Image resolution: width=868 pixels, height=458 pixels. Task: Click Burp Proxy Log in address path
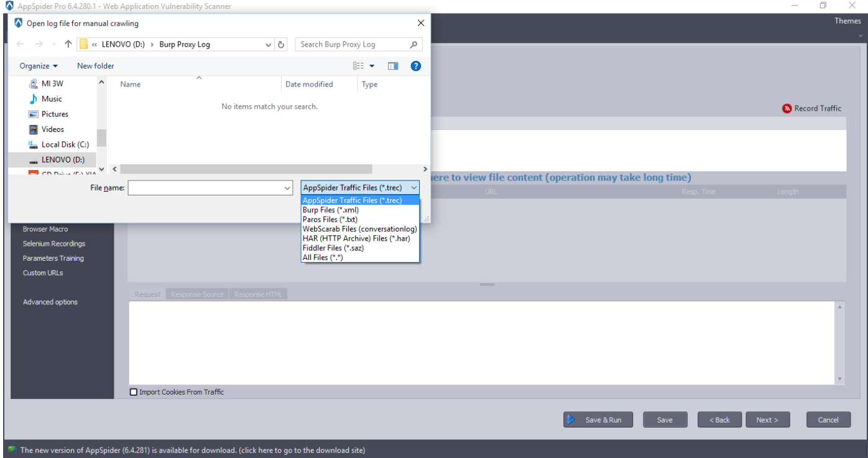(x=185, y=45)
